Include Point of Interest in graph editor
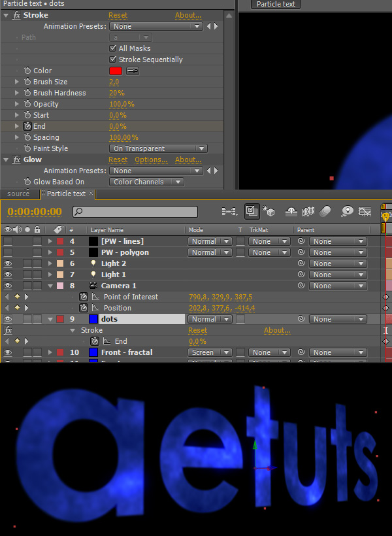 pos(95,297)
